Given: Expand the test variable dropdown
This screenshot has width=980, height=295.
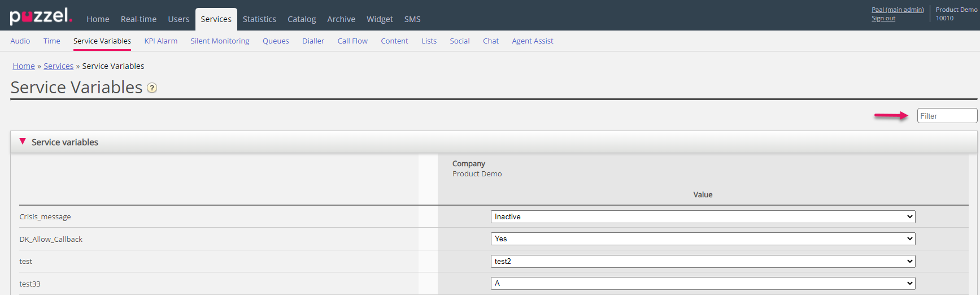Looking at the screenshot, I should pos(702,261).
